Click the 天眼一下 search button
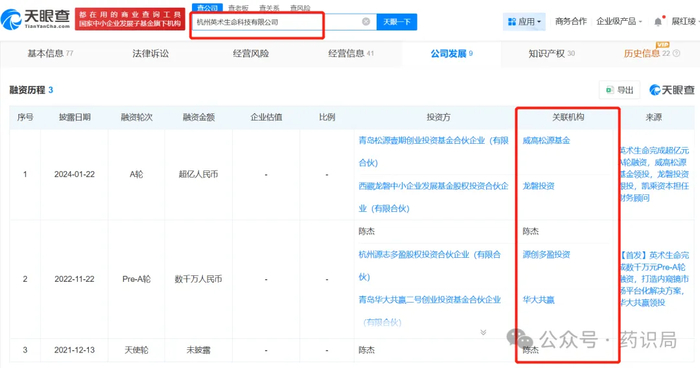The image size is (700, 368). tap(397, 22)
